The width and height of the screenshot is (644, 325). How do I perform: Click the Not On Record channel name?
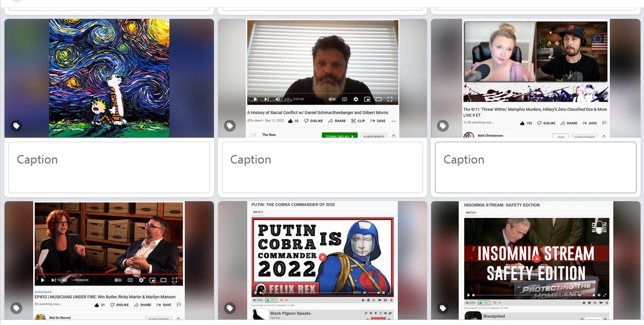pyautogui.click(x=60, y=318)
